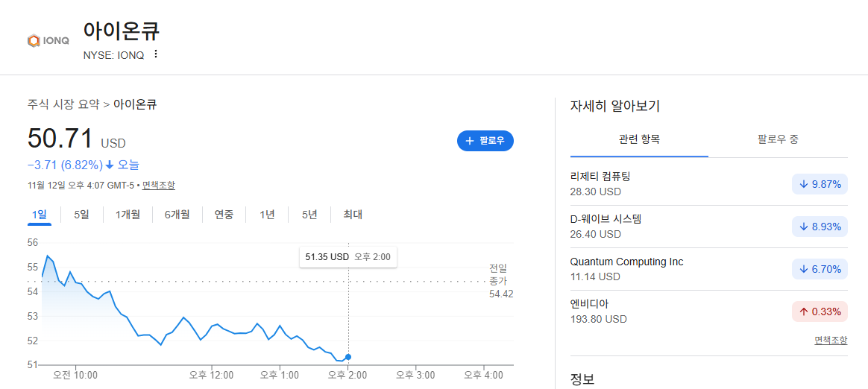868x389 pixels.
Task: Open the 면책조항 link under the price
Action: click(158, 186)
